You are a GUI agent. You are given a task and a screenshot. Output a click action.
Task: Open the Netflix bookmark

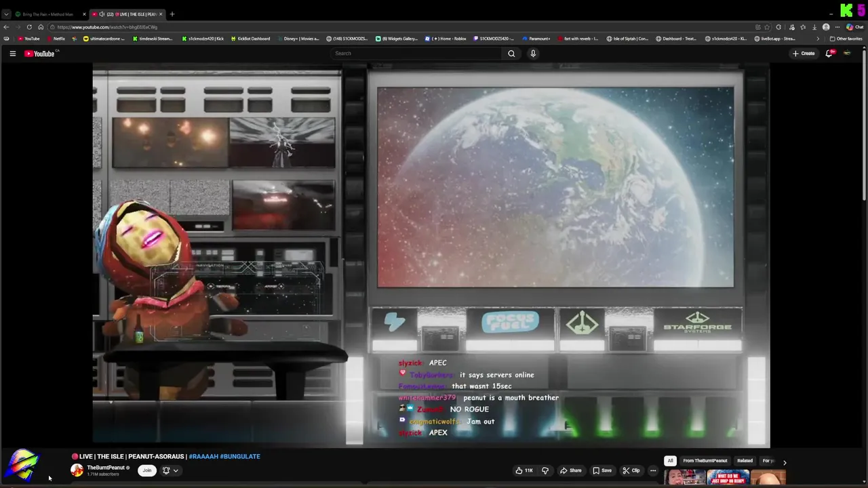point(56,39)
